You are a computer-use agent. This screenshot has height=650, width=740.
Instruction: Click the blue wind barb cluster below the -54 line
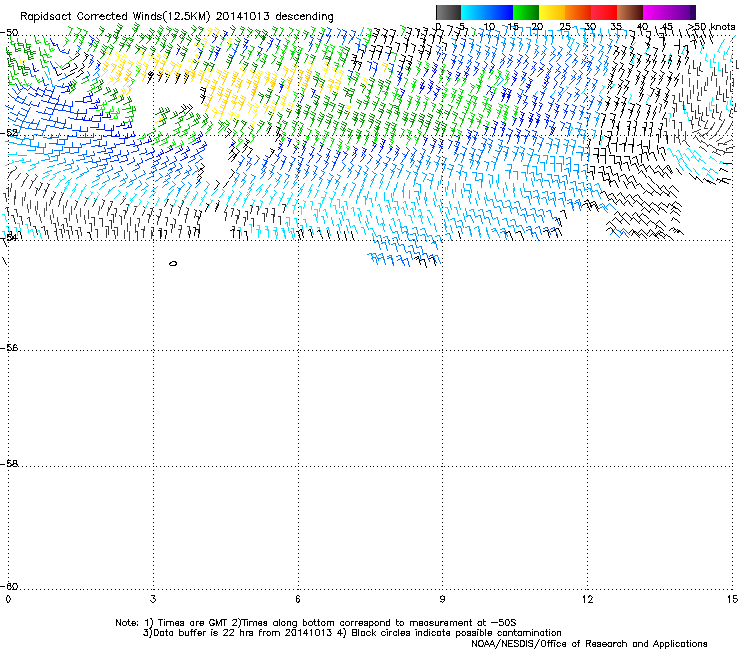click(x=404, y=253)
